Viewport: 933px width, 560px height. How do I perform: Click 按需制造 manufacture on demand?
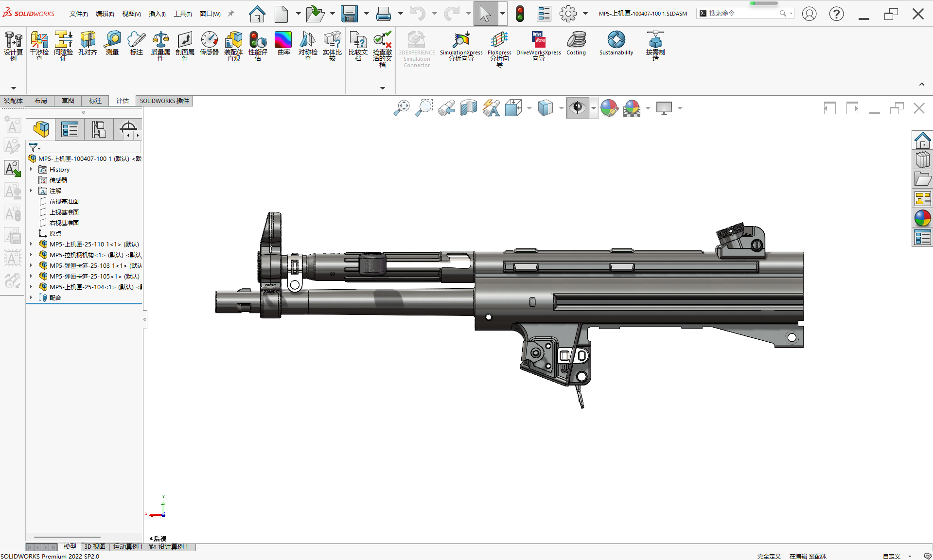pos(655,46)
